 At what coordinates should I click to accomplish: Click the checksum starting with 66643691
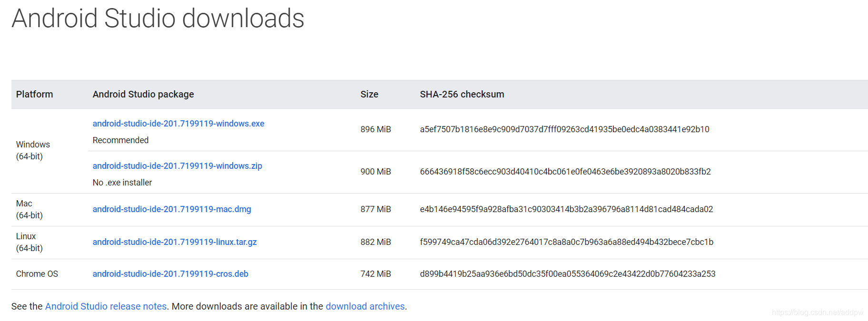565,172
